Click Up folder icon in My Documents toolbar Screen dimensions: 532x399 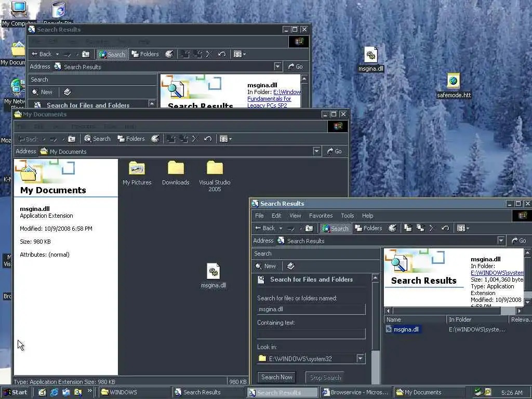(x=72, y=139)
